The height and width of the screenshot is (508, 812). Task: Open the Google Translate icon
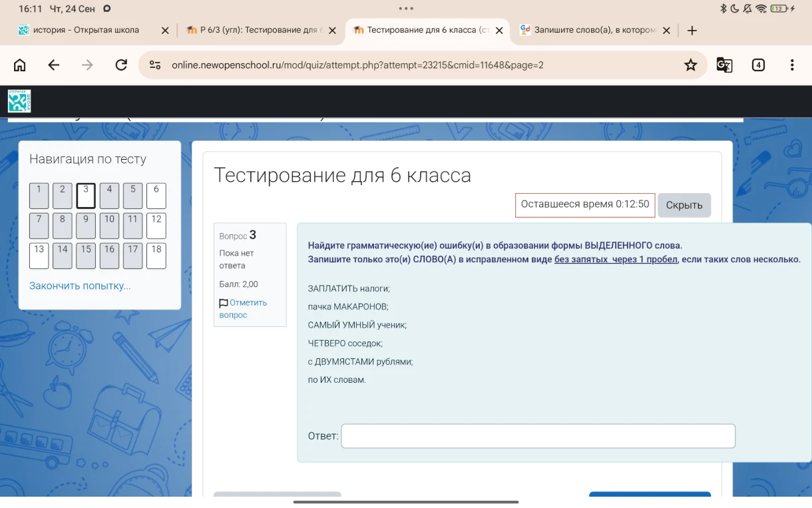point(724,65)
